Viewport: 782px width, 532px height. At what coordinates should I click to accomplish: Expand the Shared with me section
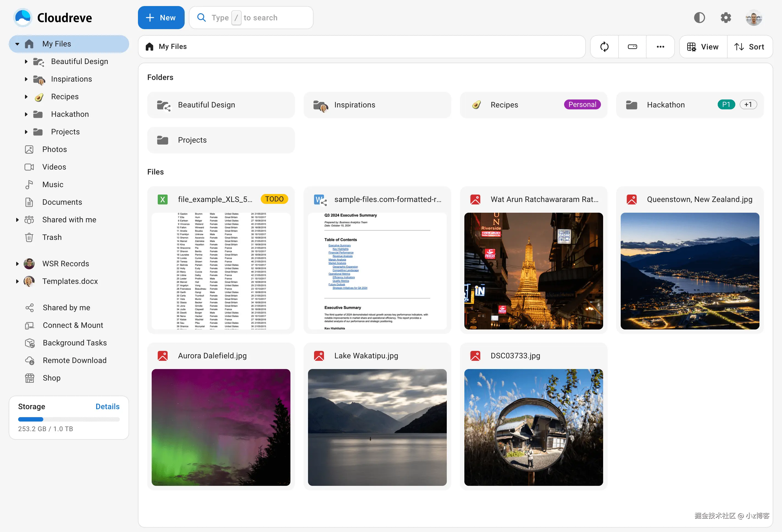(17, 220)
